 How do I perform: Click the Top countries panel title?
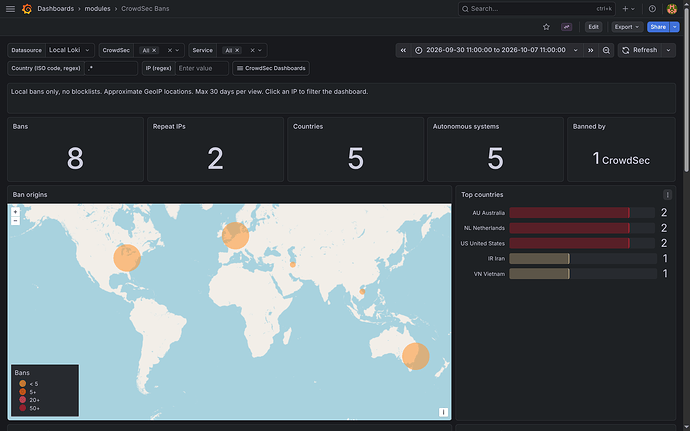(482, 195)
